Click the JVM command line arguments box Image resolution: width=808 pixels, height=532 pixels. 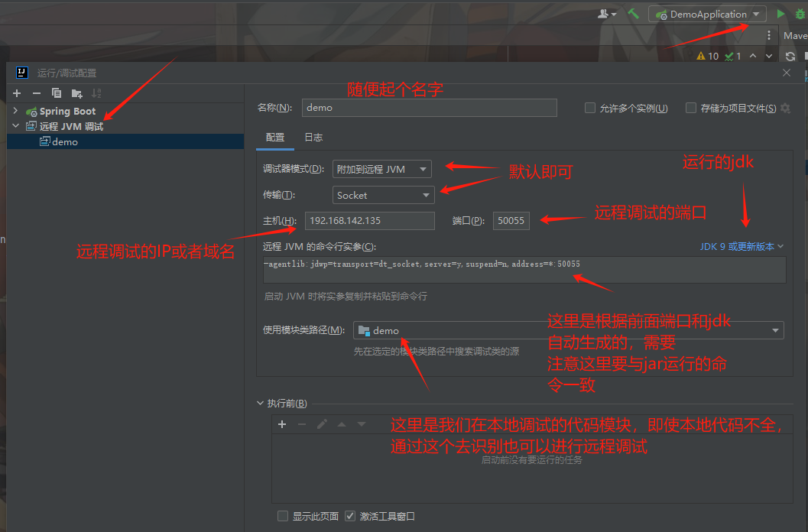click(524, 270)
